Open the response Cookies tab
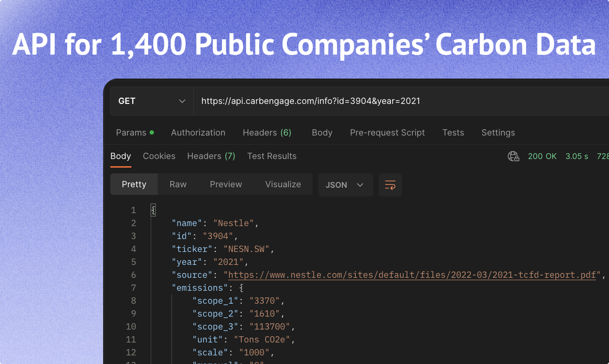Screen dimensions: 609x364 coord(159,156)
